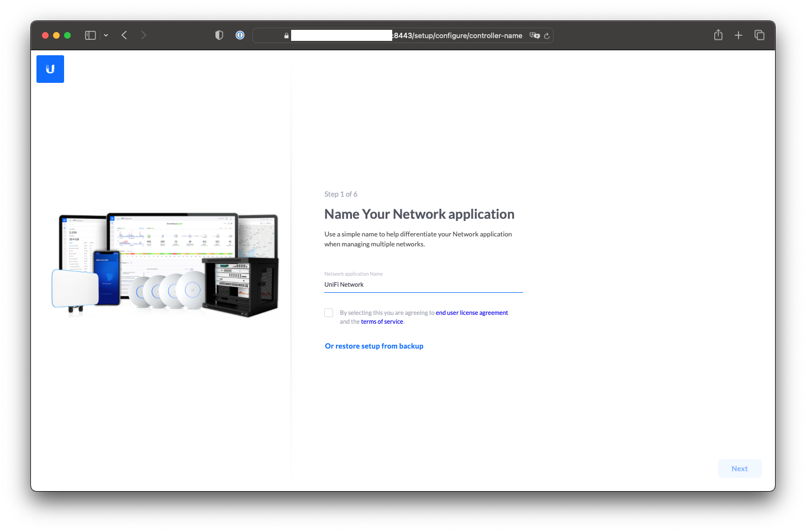Click the UniFi devices product image
The image size is (806, 532).
(x=165, y=265)
